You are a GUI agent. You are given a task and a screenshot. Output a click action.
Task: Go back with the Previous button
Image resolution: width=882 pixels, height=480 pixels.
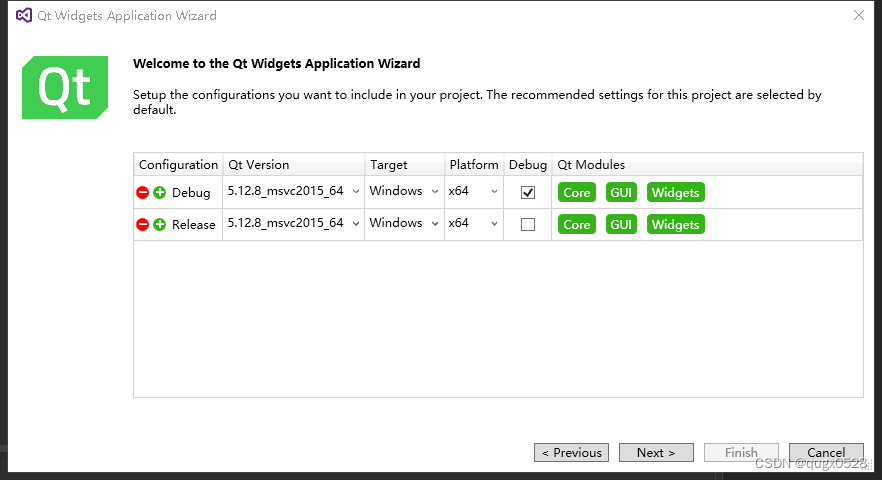point(572,452)
